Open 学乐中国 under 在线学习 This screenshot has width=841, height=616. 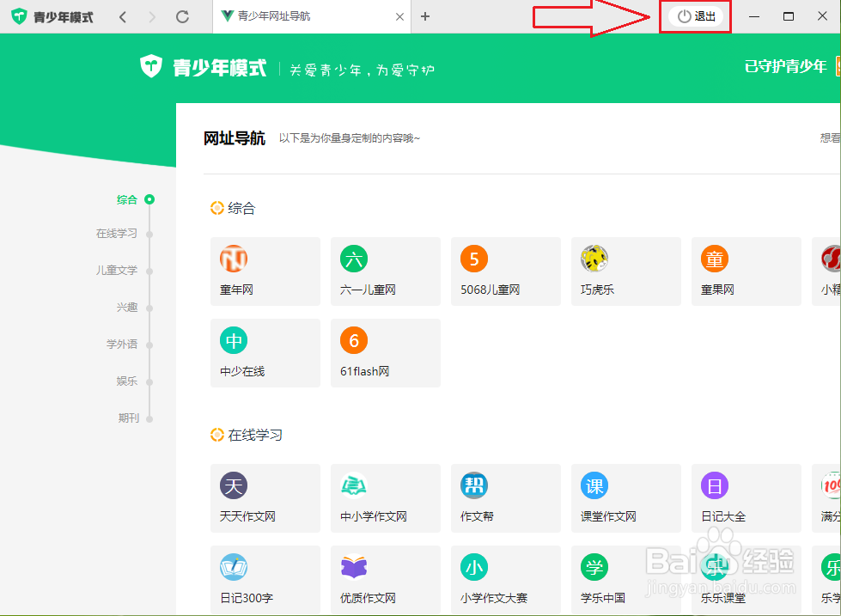[x=625, y=579]
